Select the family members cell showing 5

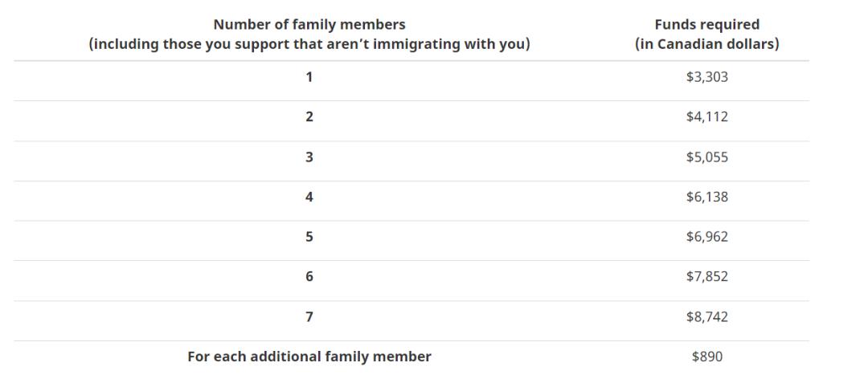coord(309,237)
